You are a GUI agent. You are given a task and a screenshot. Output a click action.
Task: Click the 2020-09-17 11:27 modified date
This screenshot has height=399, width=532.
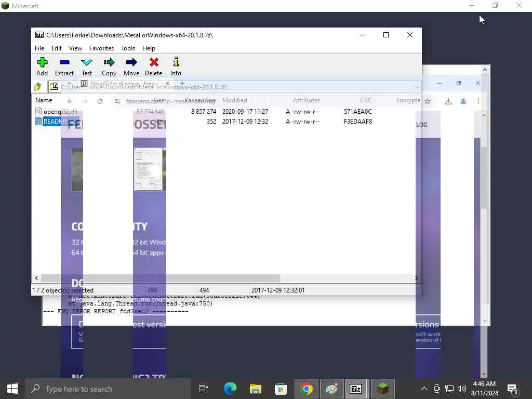[245, 112]
